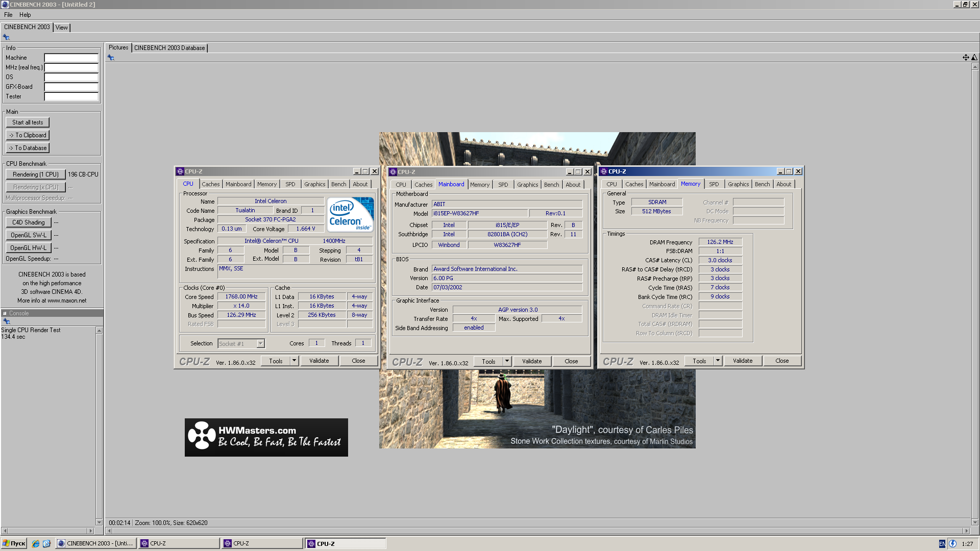The width and height of the screenshot is (980, 551).
Task: Click the Console panel header icon
Action: coord(5,314)
